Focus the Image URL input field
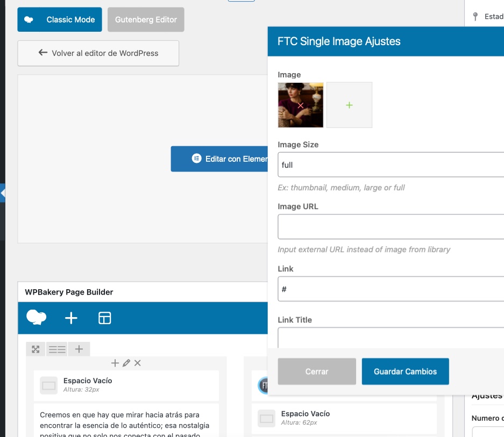Viewport: 504px width, 437px height. pos(391,227)
